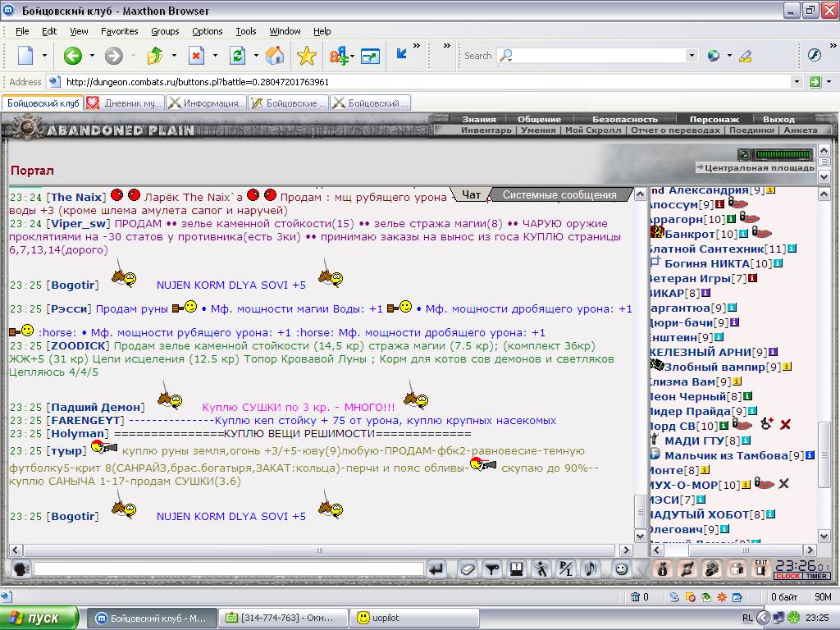Switch to Системные сообщения chat tab
Screen dimensions: 840x630
pyautogui.click(x=559, y=195)
